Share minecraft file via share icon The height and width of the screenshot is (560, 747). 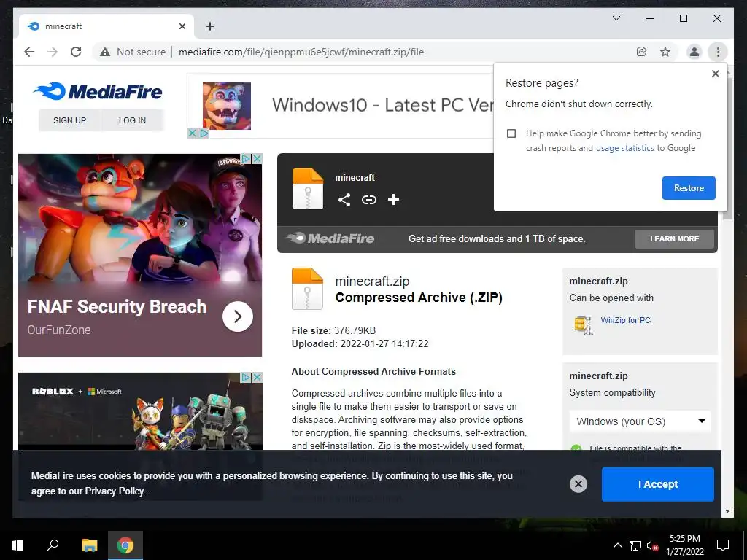point(344,200)
